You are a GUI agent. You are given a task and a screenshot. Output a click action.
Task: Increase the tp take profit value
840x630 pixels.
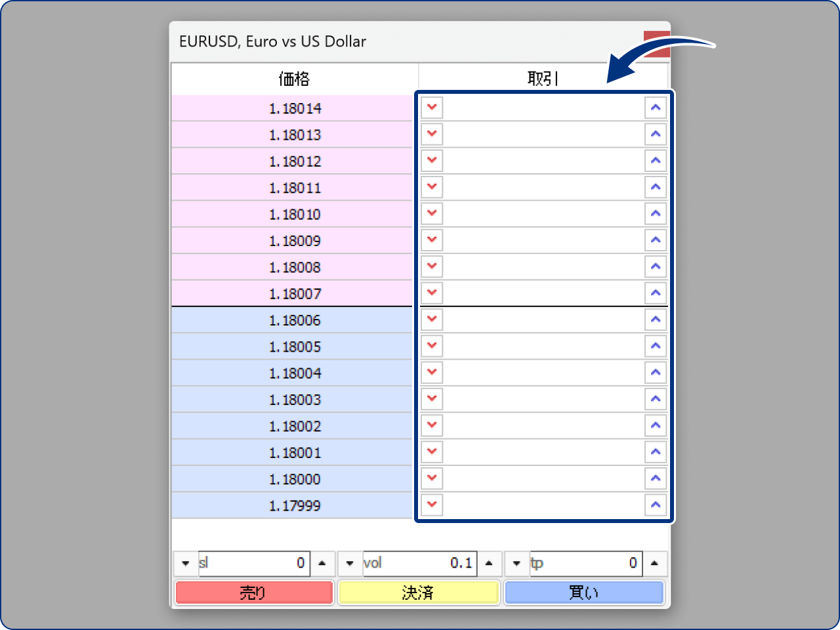(654, 563)
